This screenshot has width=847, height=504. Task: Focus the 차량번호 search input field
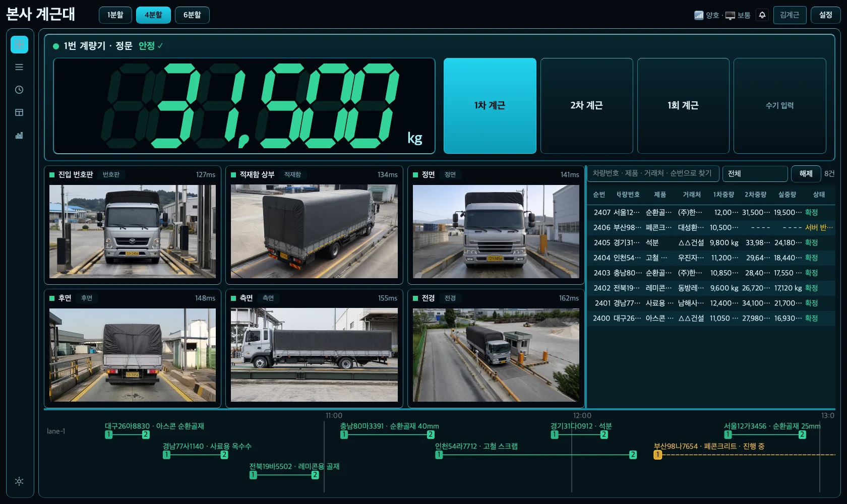[x=654, y=173]
